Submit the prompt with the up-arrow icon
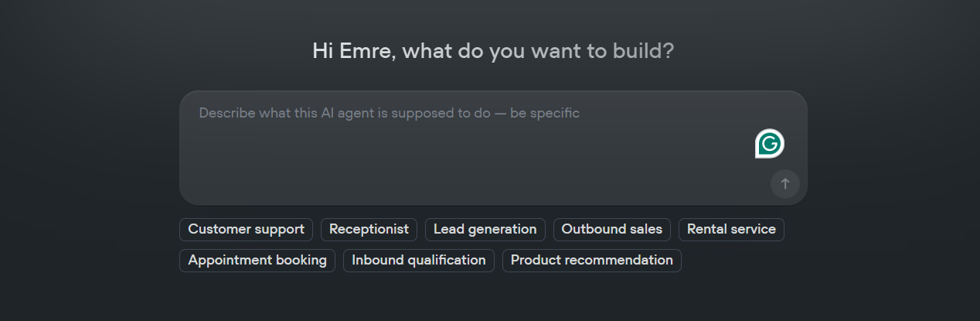 (x=784, y=184)
